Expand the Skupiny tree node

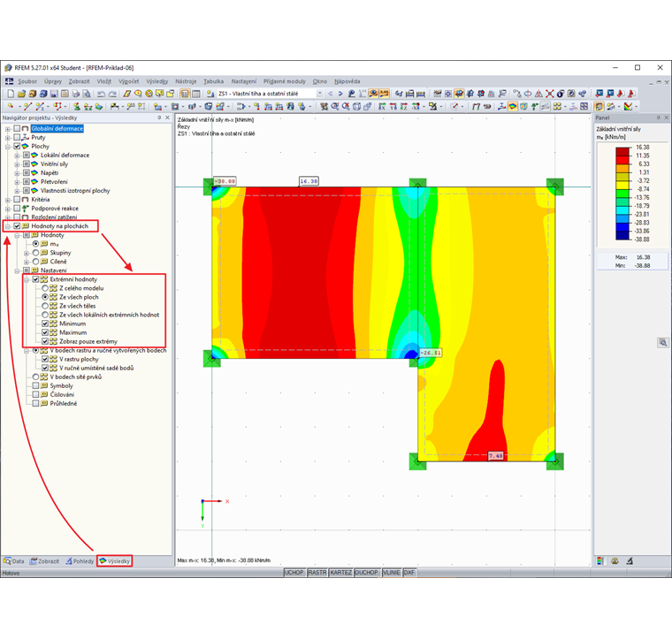click(27, 253)
